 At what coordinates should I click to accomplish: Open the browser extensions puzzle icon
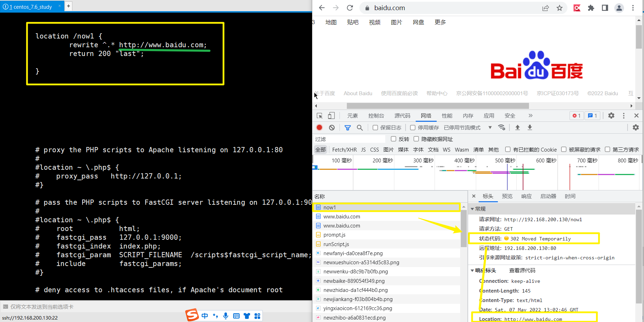[x=591, y=8]
